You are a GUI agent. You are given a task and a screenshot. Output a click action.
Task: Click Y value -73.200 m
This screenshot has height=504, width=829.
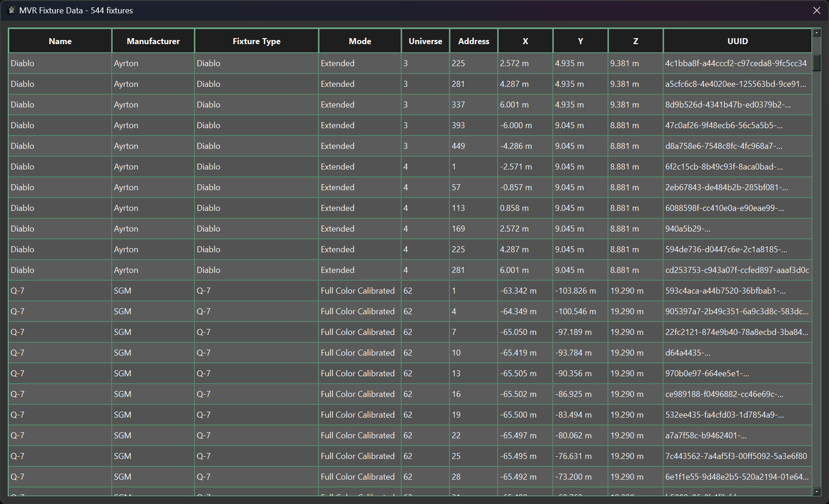pyautogui.click(x=580, y=477)
